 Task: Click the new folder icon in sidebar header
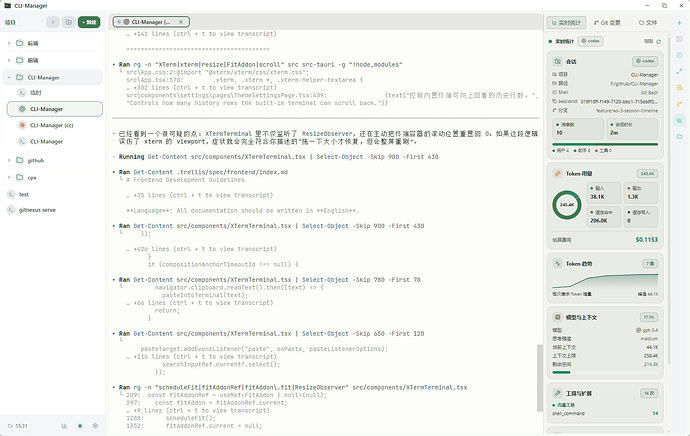(69, 22)
